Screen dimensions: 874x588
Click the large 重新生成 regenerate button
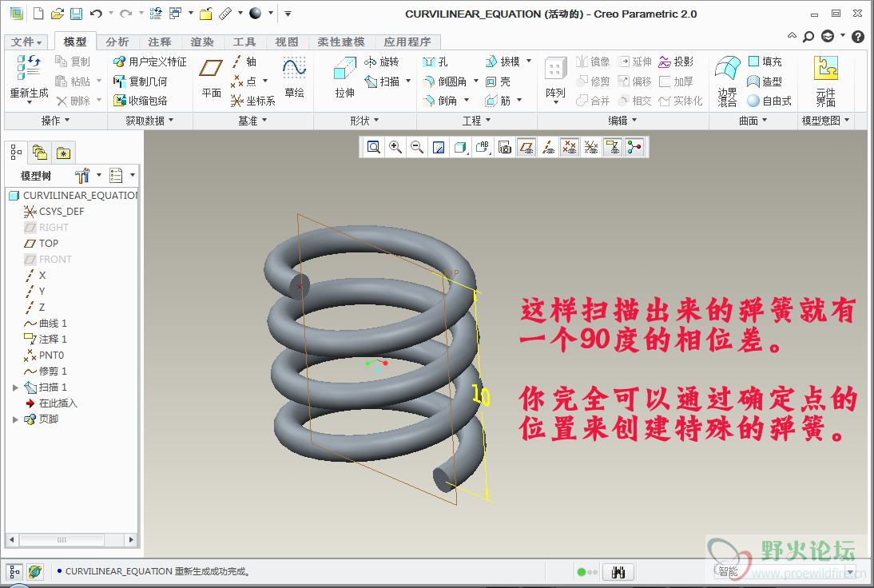click(x=29, y=78)
